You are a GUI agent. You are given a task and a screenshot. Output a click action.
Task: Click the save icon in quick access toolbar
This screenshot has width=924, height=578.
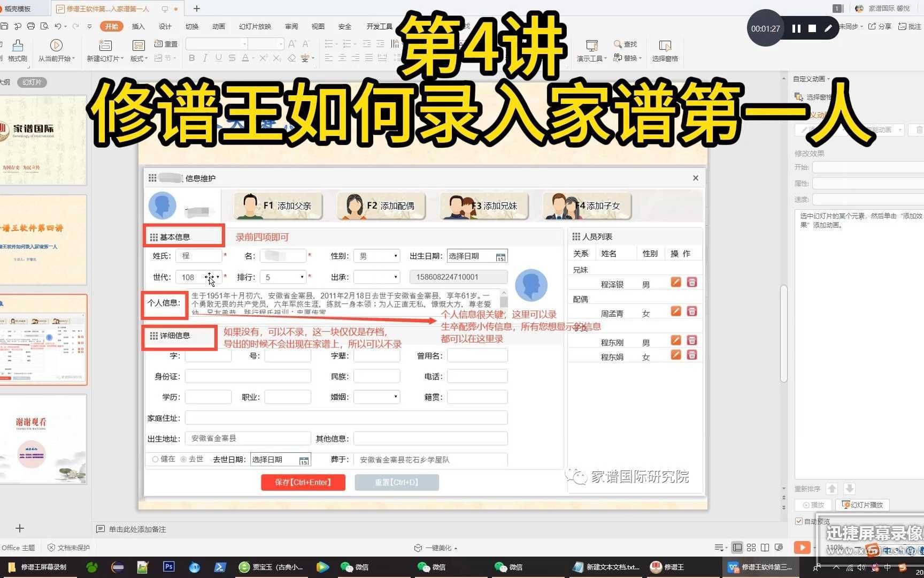(4, 26)
